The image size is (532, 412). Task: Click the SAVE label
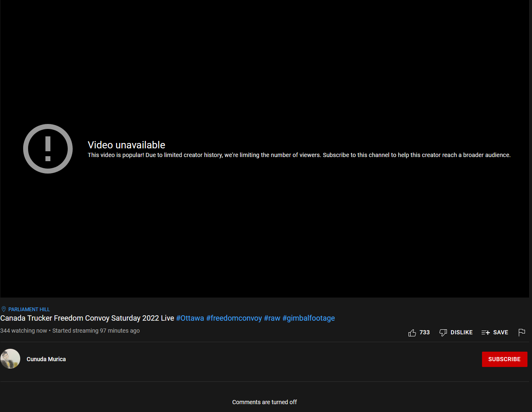point(501,332)
